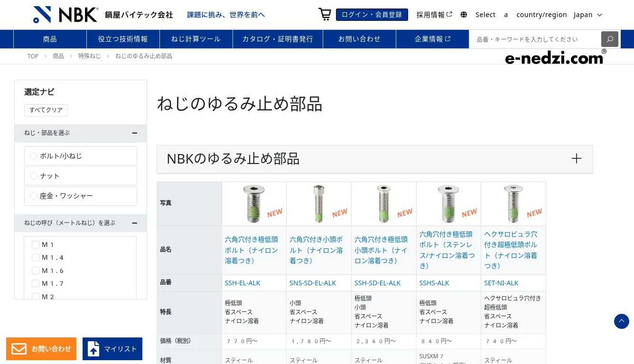Click the ８４０円〜 price cell
634x364 pixels.
448,341
